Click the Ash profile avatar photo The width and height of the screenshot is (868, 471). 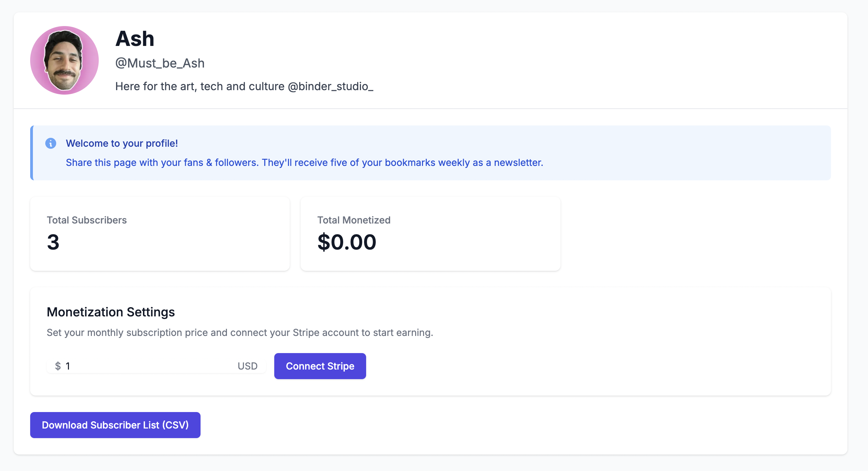pos(64,60)
